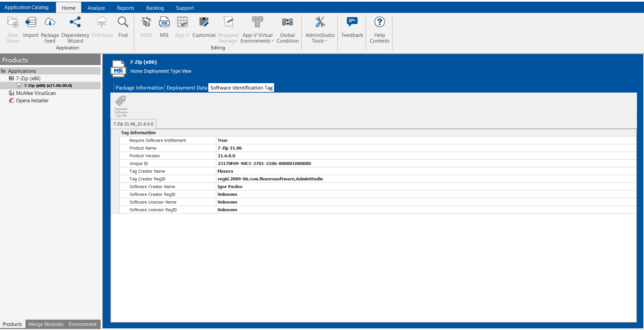Switch to Deployment Data tab
Image resolution: width=644 pixels, height=330 pixels.
point(187,88)
